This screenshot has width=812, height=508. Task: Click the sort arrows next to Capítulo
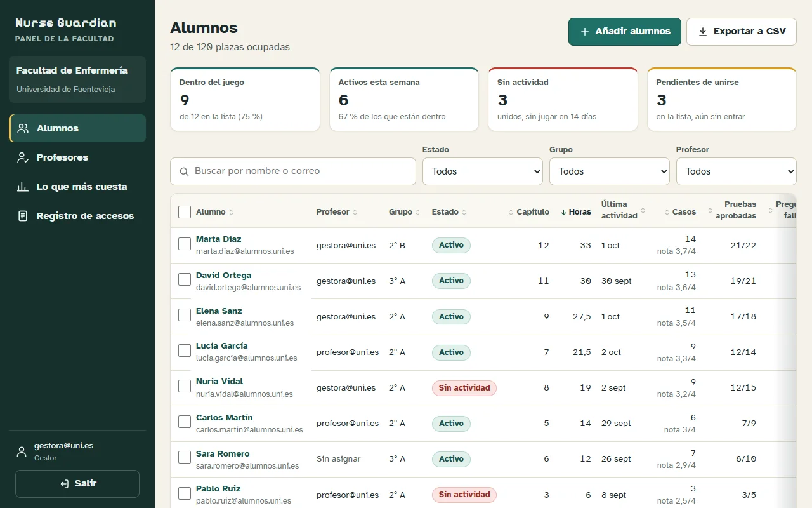[x=511, y=212]
